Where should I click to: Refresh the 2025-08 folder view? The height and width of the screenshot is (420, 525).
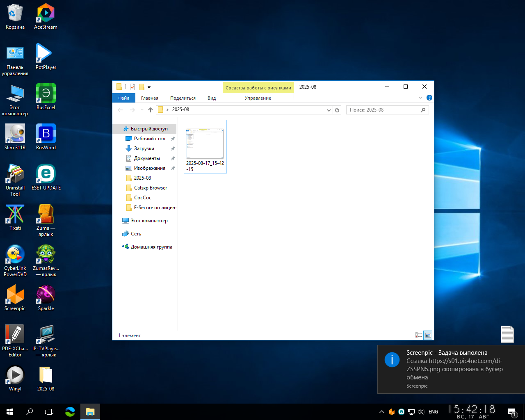pos(337,110)
